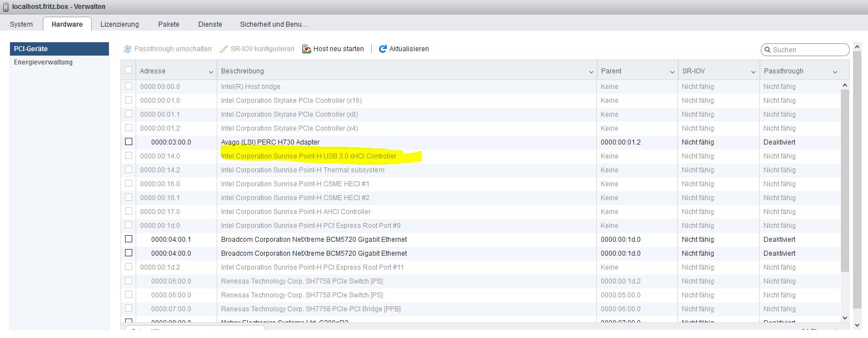Click the SR-IOV konfigurieren pencil icon
Image resolution: width=868 pixels, height=338 pixels.
coord(224,49)
